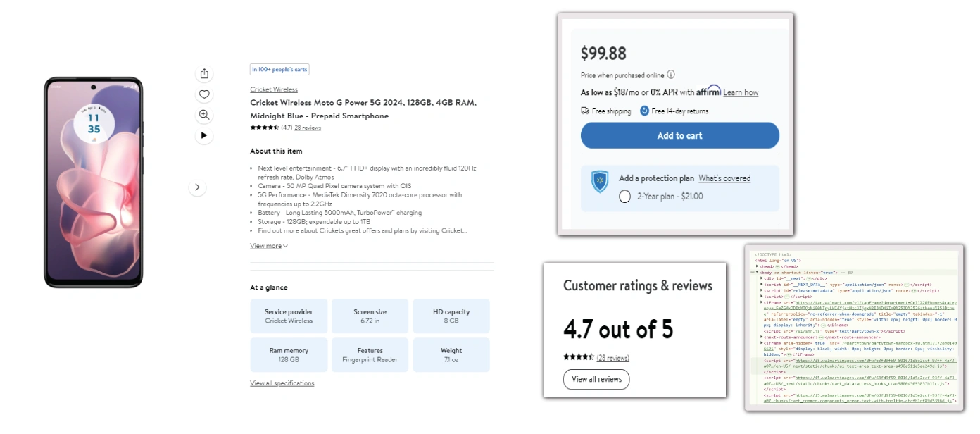Collapse the body element in DOM tree
This screenshot has width=980, height=434.
pos(758,272)
